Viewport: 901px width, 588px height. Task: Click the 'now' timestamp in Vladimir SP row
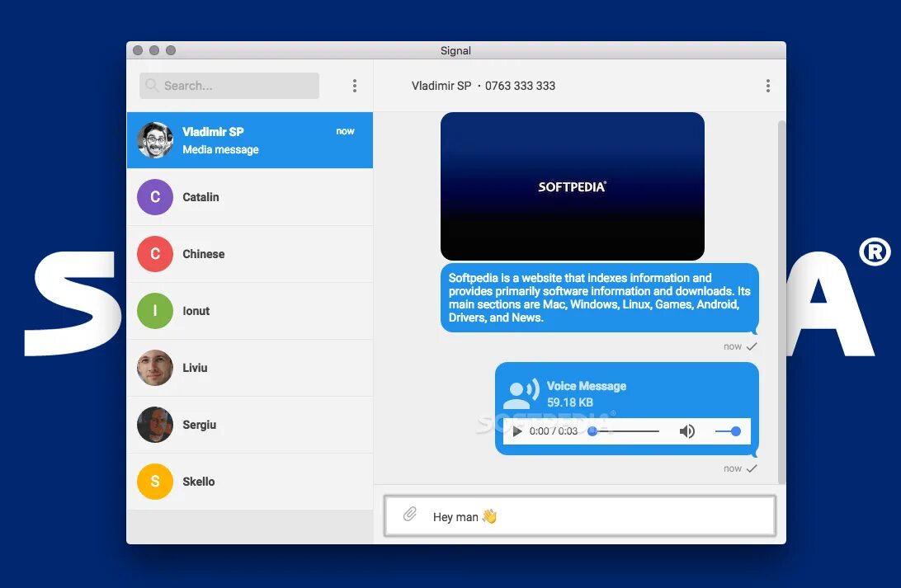point(345,131)
